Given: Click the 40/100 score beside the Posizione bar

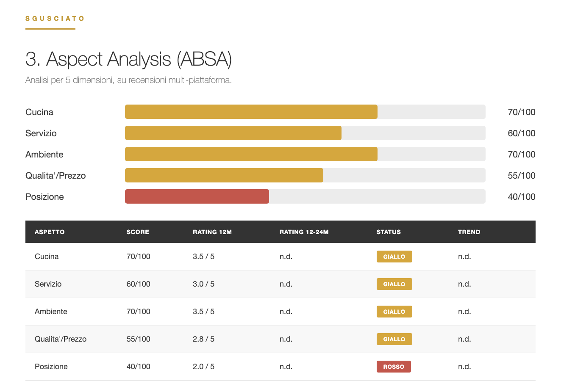Looking at the screenshot, I should (522, 197).
